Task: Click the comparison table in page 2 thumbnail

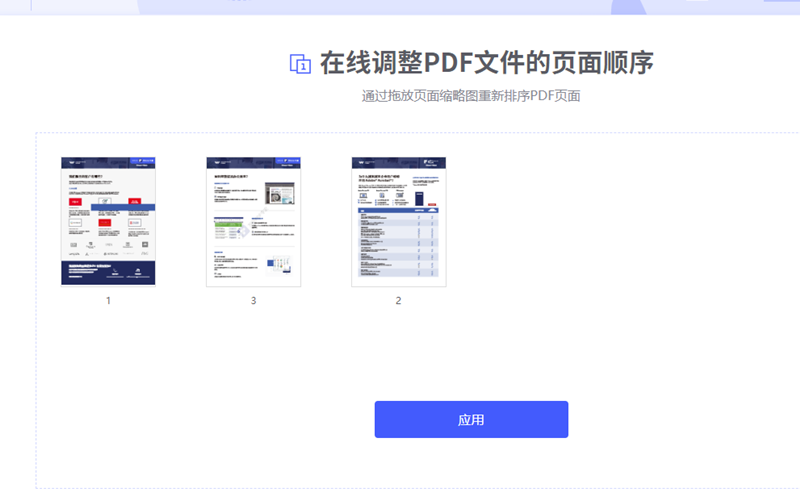Action: [398, 245]
